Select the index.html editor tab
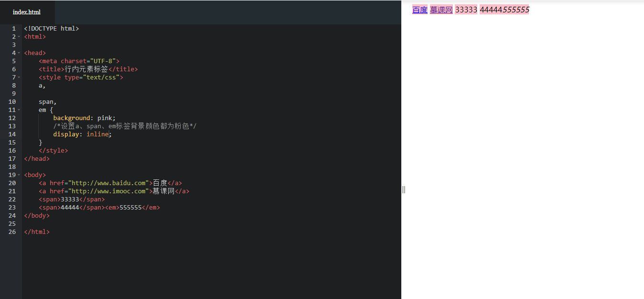The height and width of the screenshot is (299, 644). [x=27, y=12]
